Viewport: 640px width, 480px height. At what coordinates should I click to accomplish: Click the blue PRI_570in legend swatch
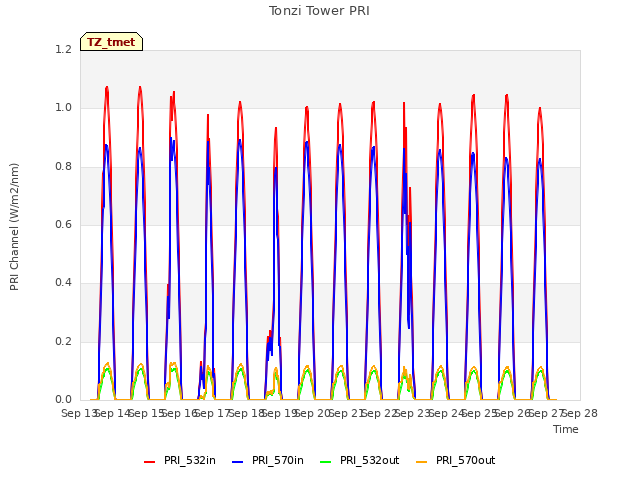pos(238,462)
